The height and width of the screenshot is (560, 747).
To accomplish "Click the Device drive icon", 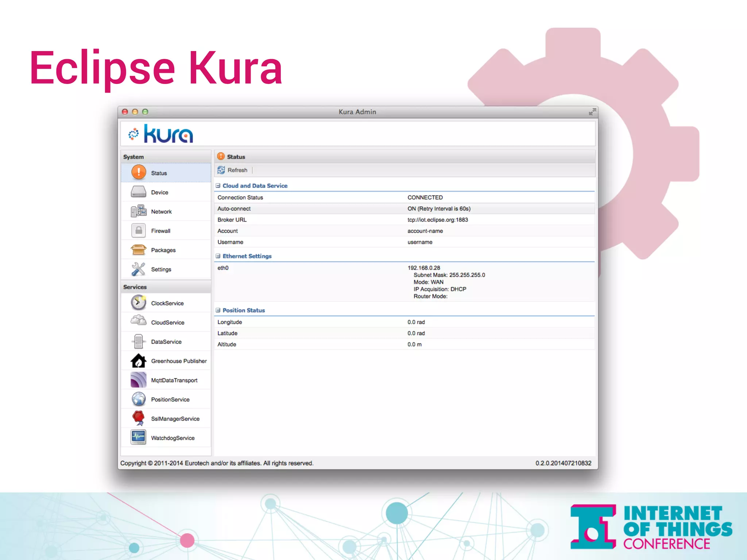I will pos(139,192).
